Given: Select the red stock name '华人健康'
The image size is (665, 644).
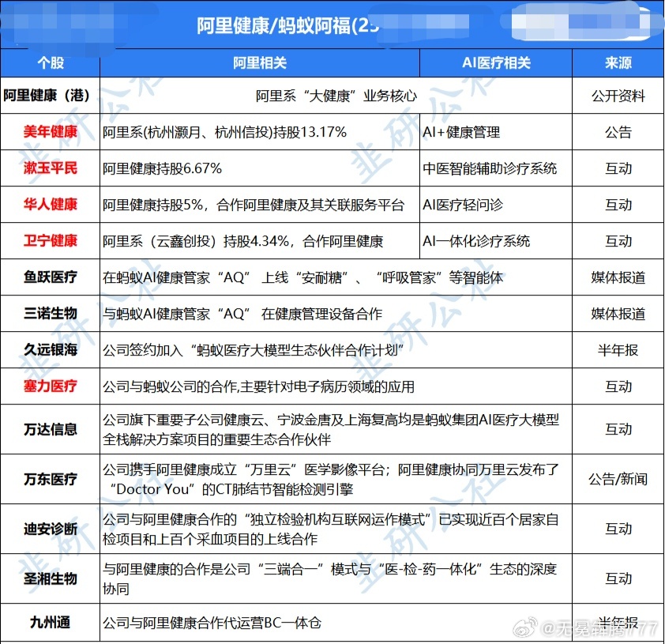Looking at the screenshot, I should (x=50, y=205).
